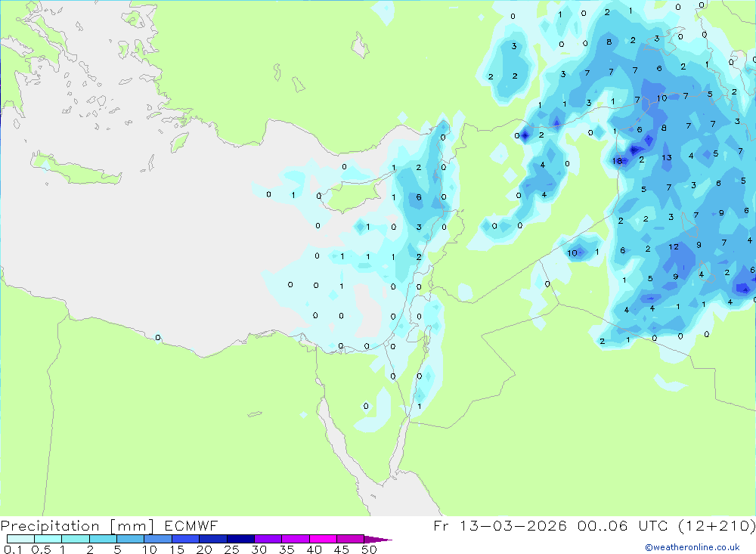
Task: Click the "18" precipitation value on map
Action: tap(617, 161)
